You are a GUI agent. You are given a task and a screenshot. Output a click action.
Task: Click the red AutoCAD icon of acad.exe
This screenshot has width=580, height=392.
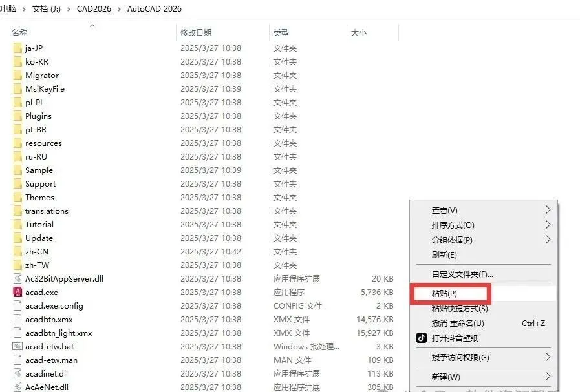click(x=17, y=293)
